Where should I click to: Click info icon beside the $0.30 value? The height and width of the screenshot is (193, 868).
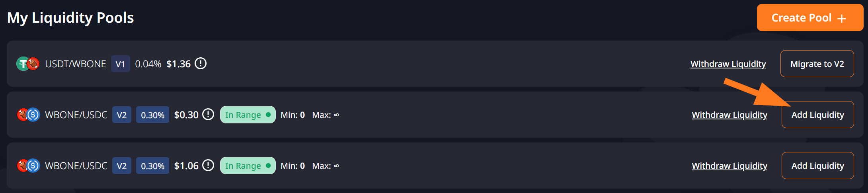click(x=208, y=115)
